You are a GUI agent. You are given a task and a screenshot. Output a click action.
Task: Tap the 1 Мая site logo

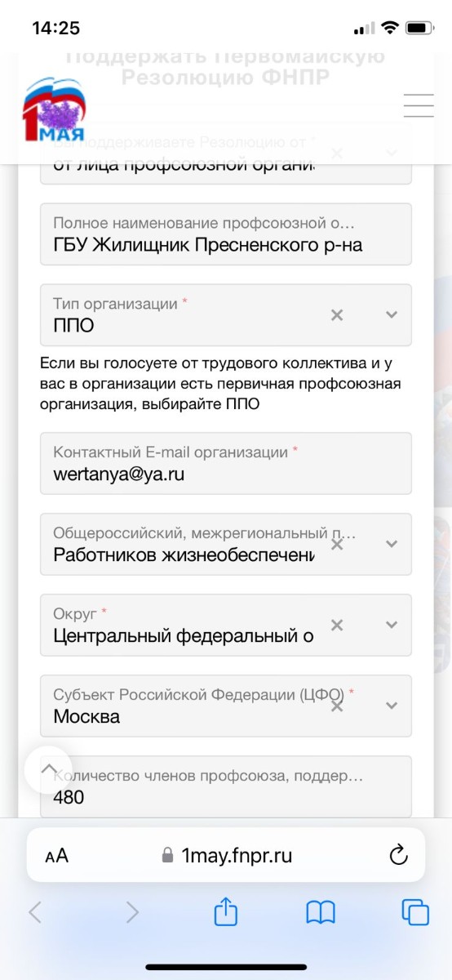tap(54, 110)
